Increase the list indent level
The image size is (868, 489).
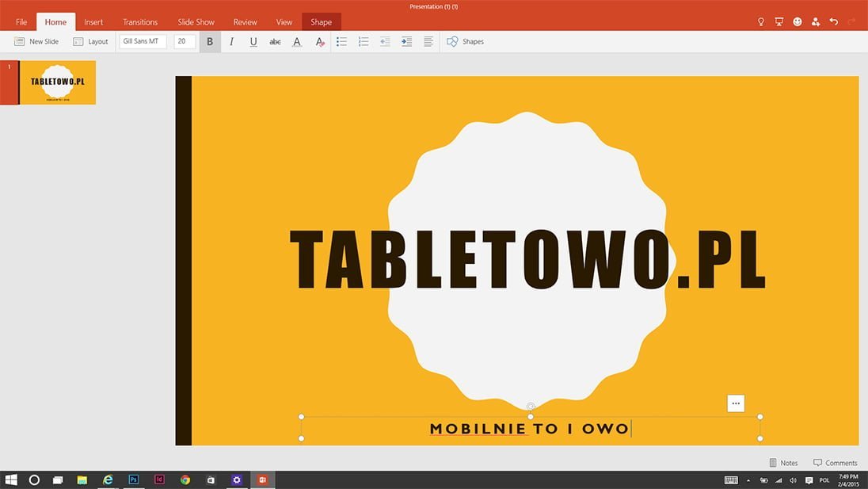[x=406, y=41]
